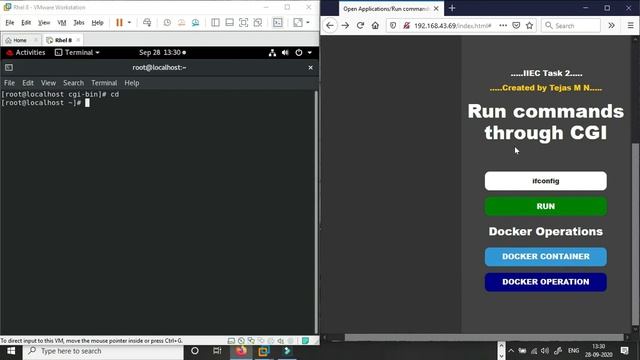Click the insecure connection lock icon
Viewport: 640px width, 360px height.
[x=406, y=25]
